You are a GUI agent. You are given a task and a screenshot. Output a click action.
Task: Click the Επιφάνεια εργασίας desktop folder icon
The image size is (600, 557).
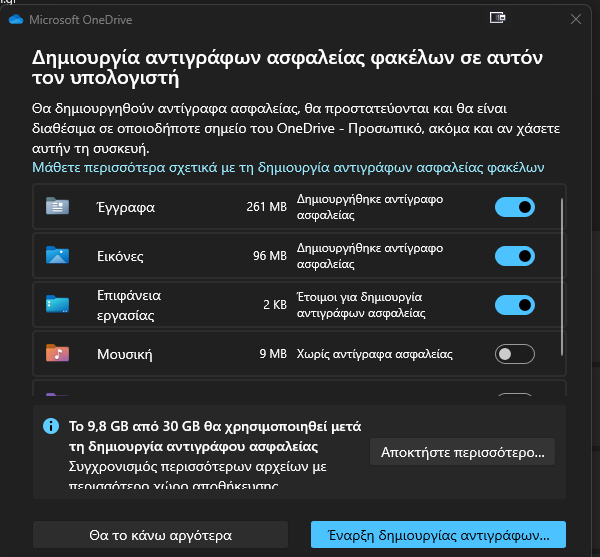(x=57, y=304)
